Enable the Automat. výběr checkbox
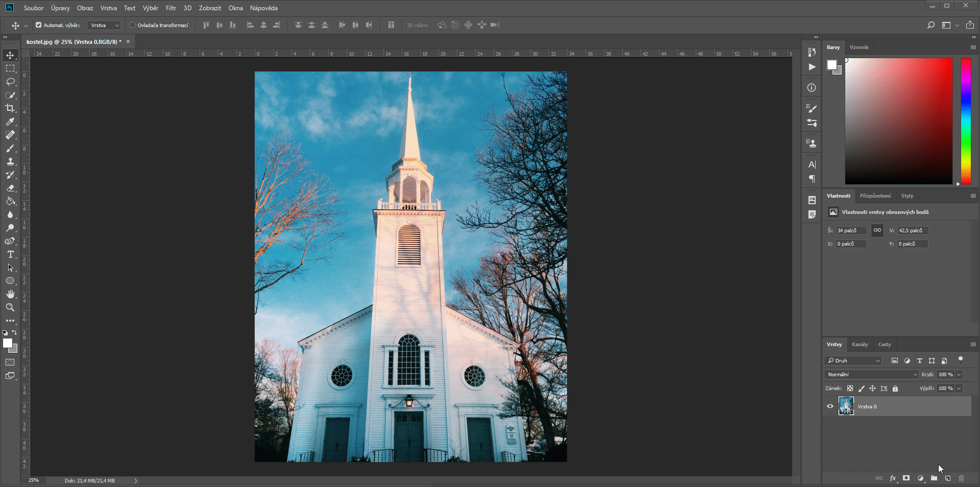 point(38,25)
